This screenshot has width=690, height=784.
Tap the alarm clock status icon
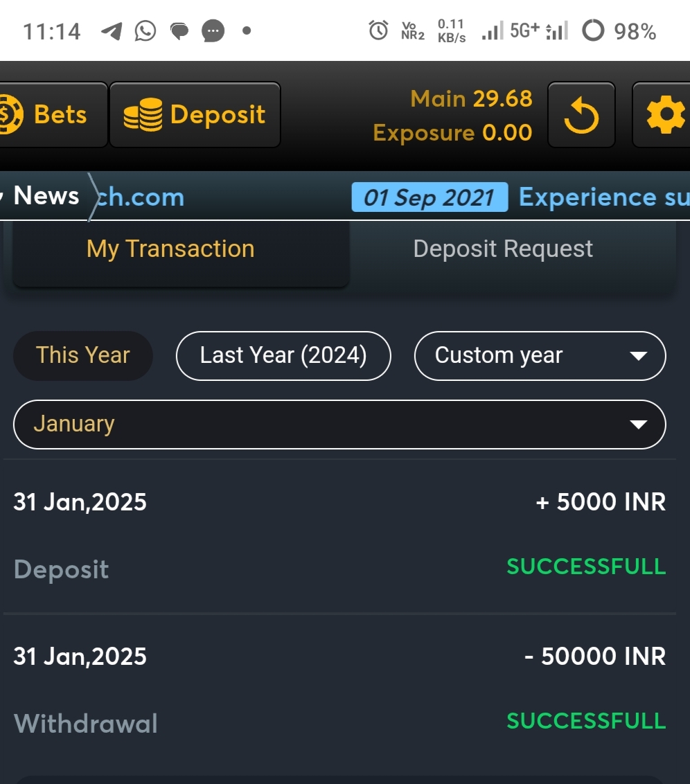(378, 30)
